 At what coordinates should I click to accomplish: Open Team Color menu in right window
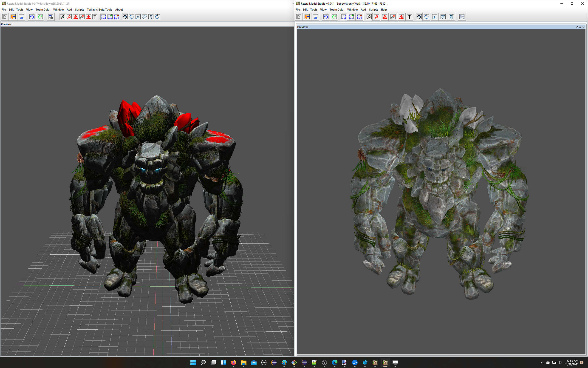click(337, 10)
